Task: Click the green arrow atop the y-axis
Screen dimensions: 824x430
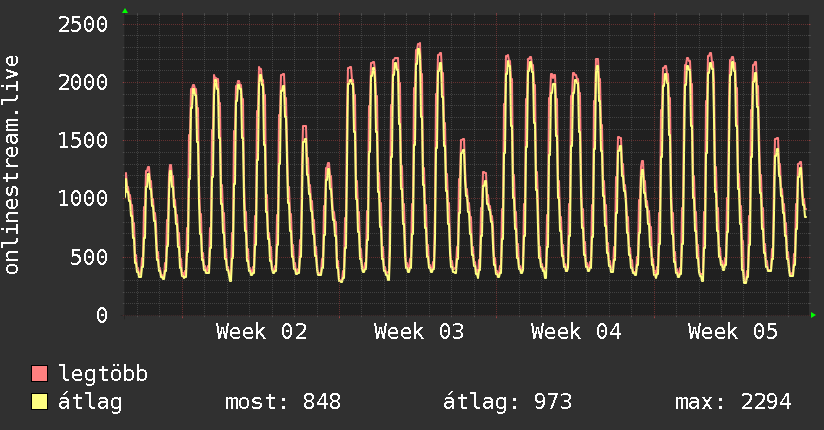Action: pos(125,11)
